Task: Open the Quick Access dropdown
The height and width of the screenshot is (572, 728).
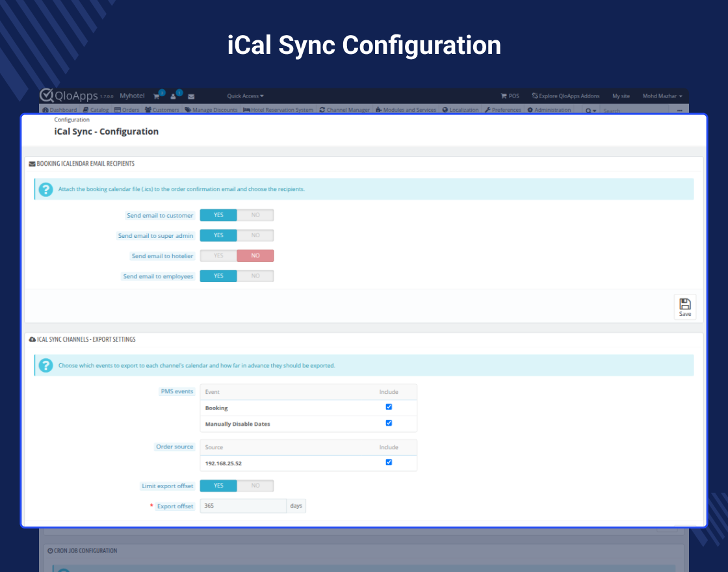Action: click(245, 96)
